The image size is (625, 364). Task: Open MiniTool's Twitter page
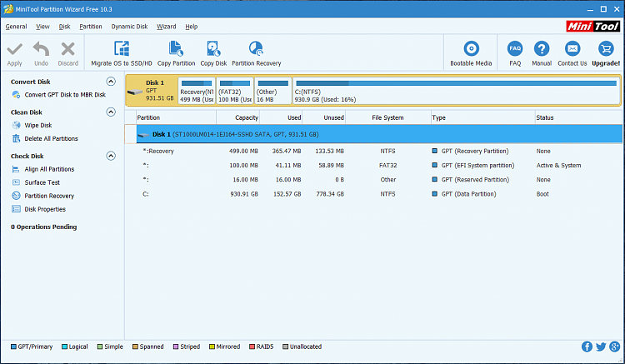(601, 347)
